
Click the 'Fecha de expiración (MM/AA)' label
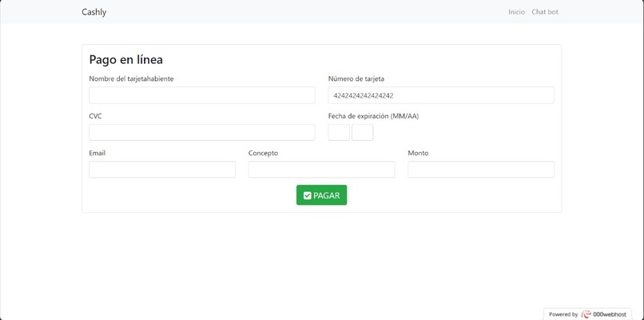point(373,117)
